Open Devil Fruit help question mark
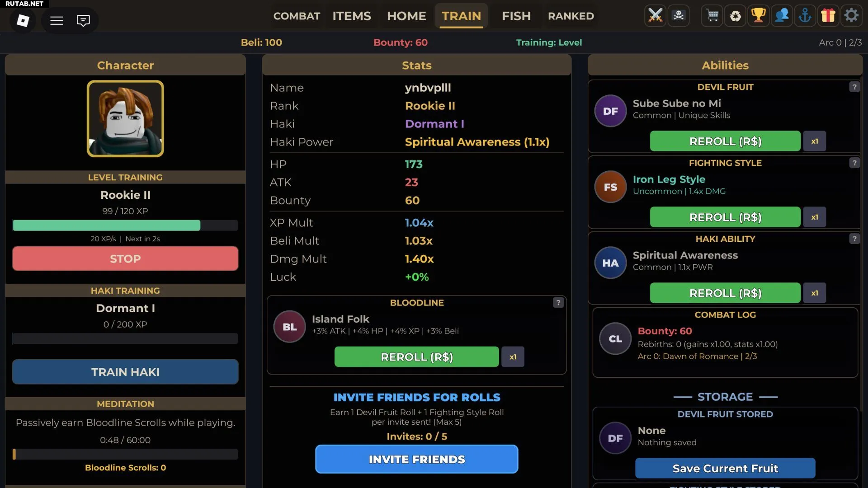The width and height of the screenshot is (868, 488). [x=854, y=87]
